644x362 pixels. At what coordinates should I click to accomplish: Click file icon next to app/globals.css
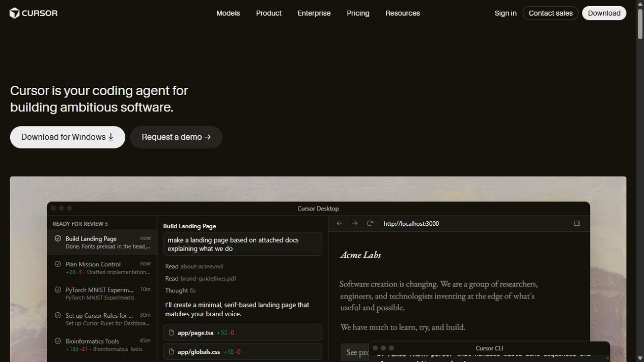coord(172,351)
